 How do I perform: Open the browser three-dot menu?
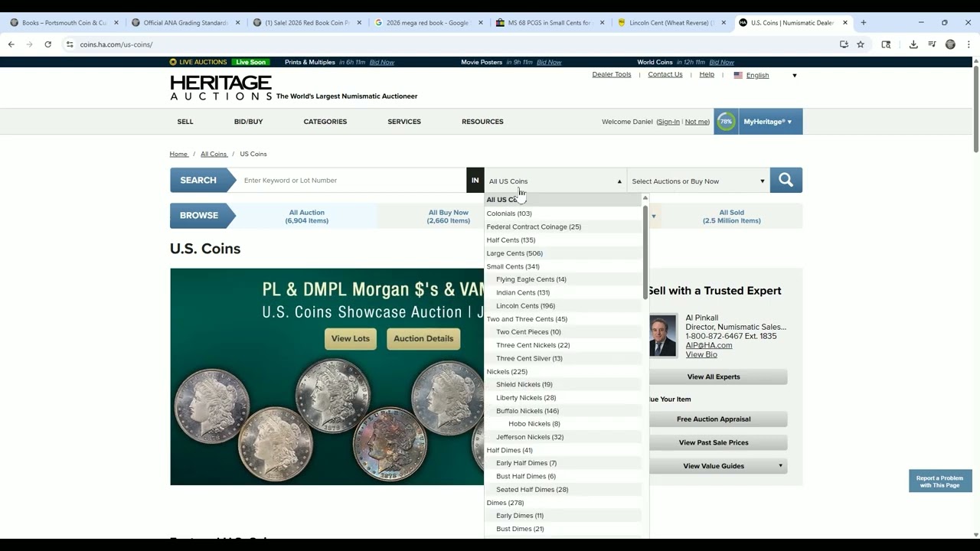coord(969,44)
